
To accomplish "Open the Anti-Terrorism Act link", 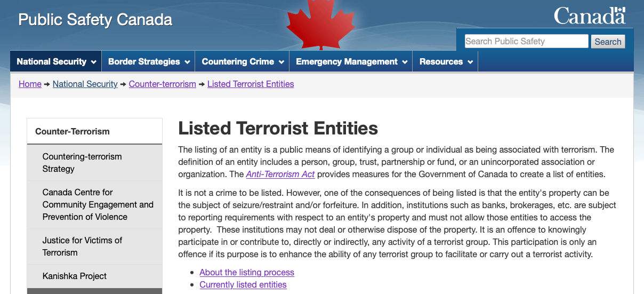I will [280, 174].
